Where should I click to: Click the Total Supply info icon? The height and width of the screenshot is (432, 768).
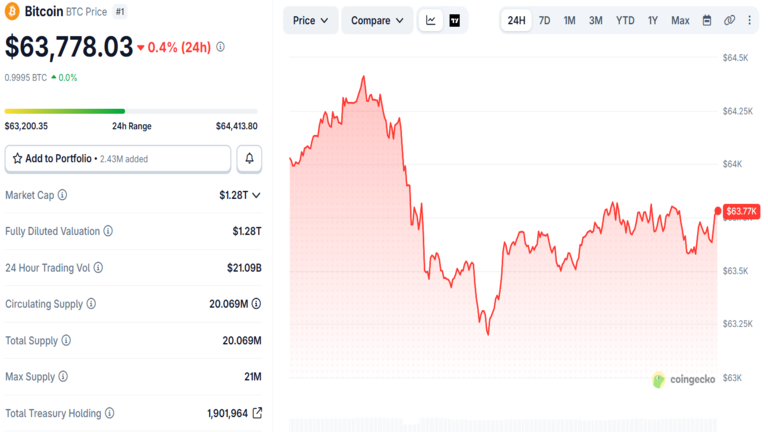pyautogui.click(x=66, y=340)
